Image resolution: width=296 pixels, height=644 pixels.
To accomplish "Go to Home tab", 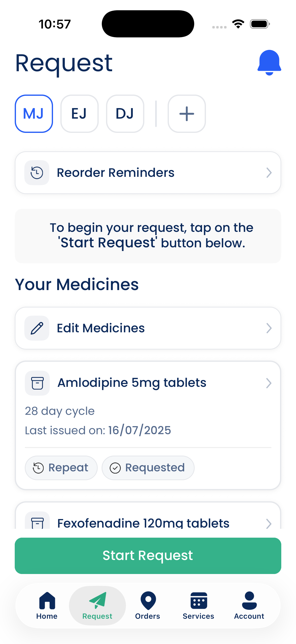I will point(47,605).
